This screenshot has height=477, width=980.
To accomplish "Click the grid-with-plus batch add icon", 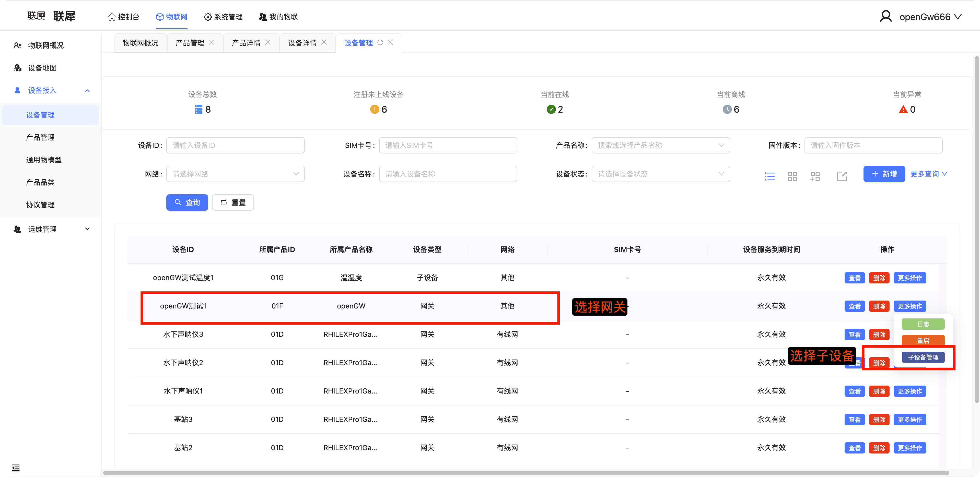I will pos(815,176).
